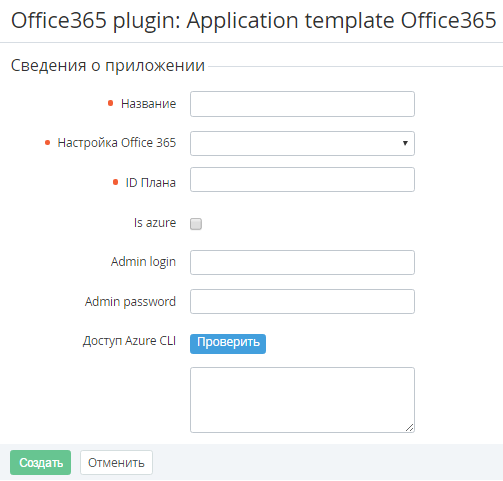This screenshot has height=481, width=503.
Task: Click the Доступ Azure CLI label
Action: (129, 341)
